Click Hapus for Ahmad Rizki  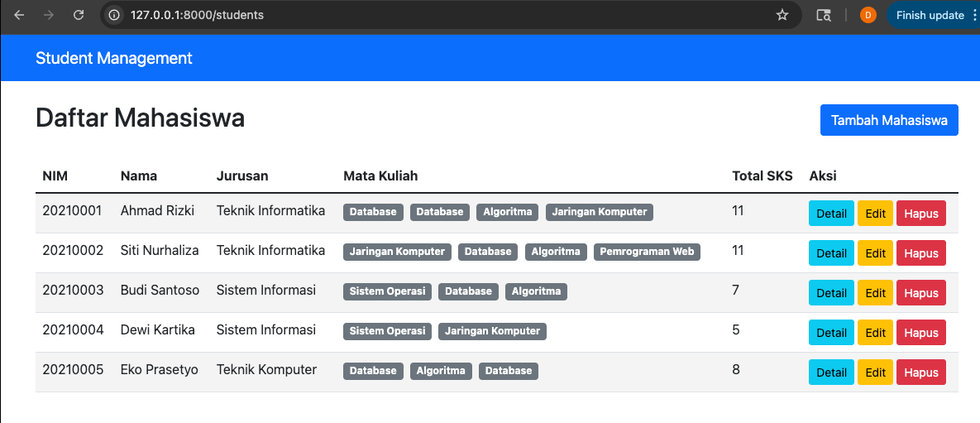tap(921, 214)
